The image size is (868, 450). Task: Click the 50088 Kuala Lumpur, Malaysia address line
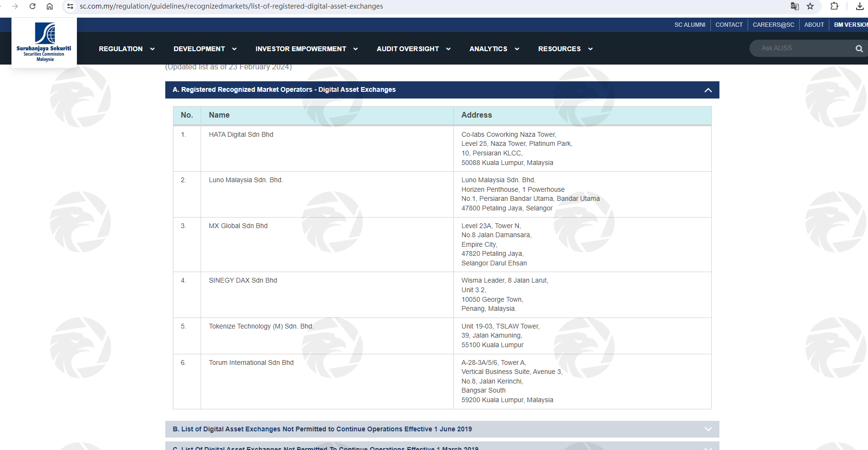(507, 163)
